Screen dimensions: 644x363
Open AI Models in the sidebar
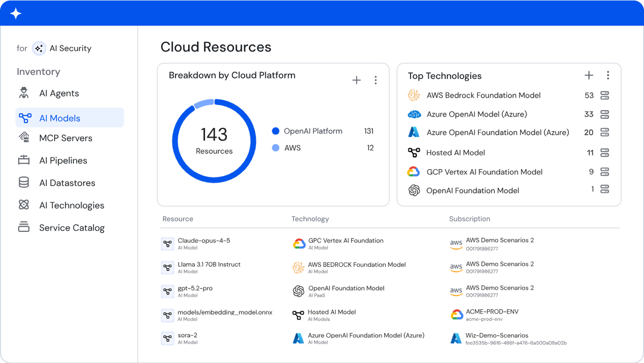click(70, 118)
